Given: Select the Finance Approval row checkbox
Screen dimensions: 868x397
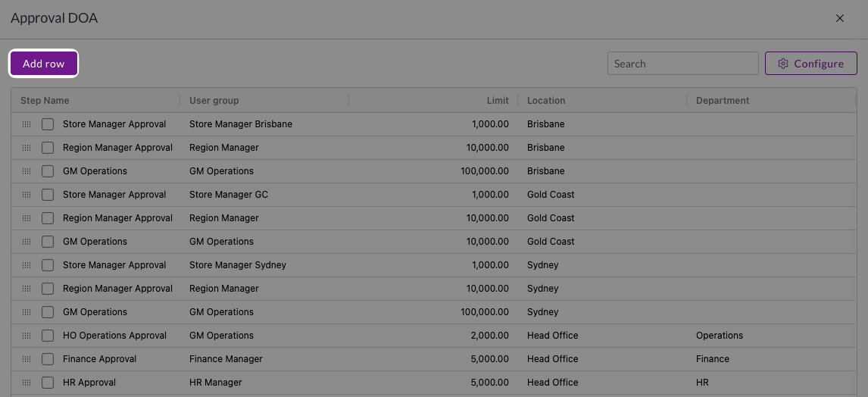Looking at the screenshot, I should click(x=48, y=359).
